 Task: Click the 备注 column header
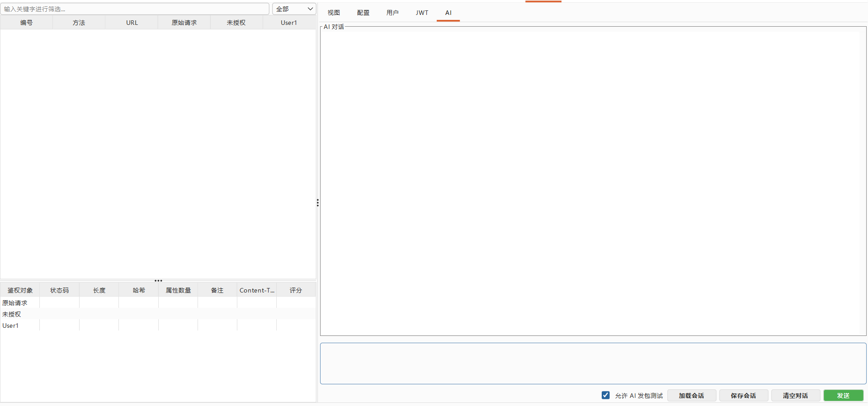coord(217,290)
